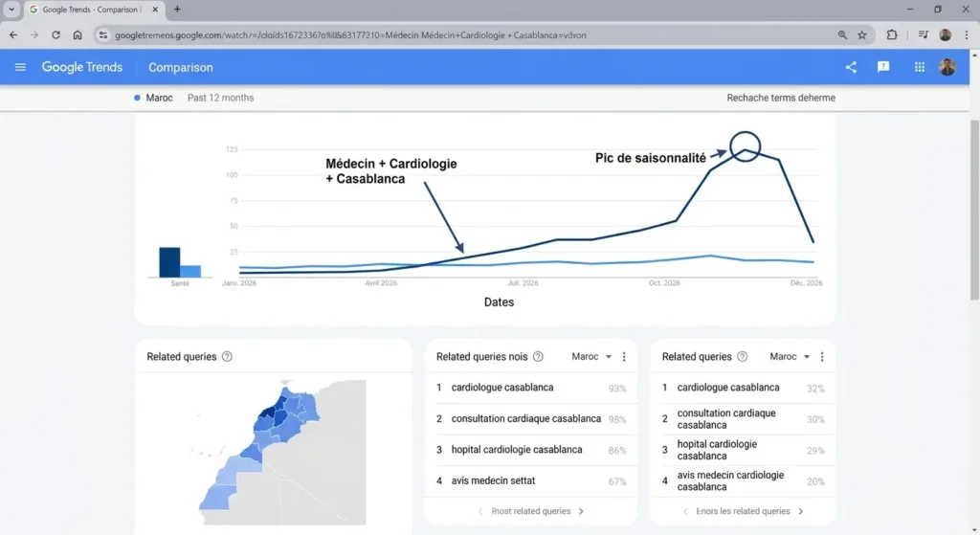980x535 pixels.
Task: Open 'hopital cardiologie casablanca' 29% query
Action: point(743,450)
